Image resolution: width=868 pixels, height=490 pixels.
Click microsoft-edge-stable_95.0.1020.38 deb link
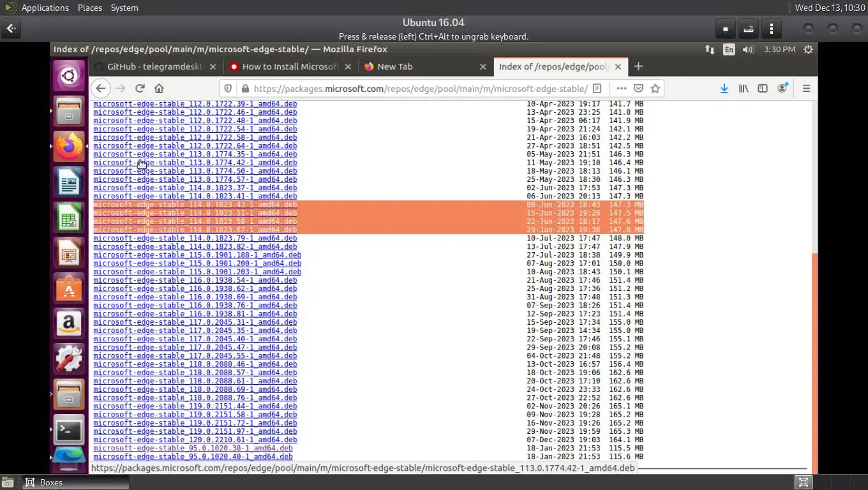(x=193, y=448)
